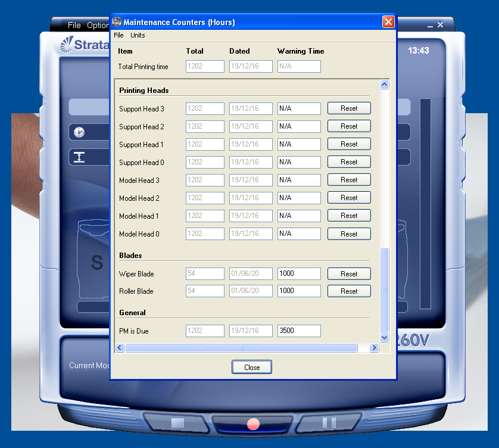The height and width of the screenshot is (448, 499).
Task: Reset the Roller Blade counter
Action: 349,291
